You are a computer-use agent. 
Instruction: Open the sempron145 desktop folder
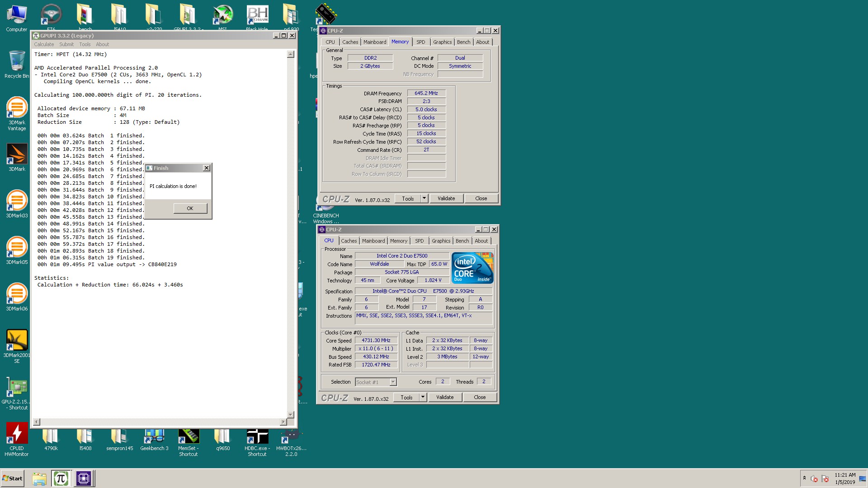point(119,440)
